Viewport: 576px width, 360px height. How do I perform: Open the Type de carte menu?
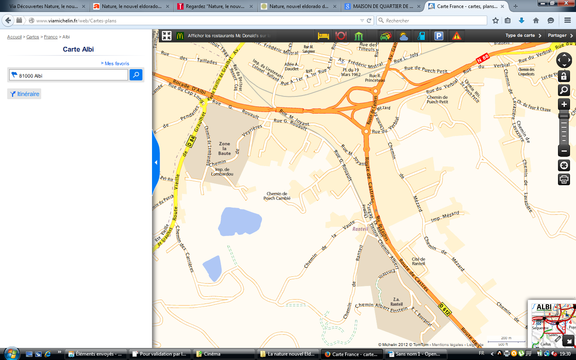pos(523,36)
